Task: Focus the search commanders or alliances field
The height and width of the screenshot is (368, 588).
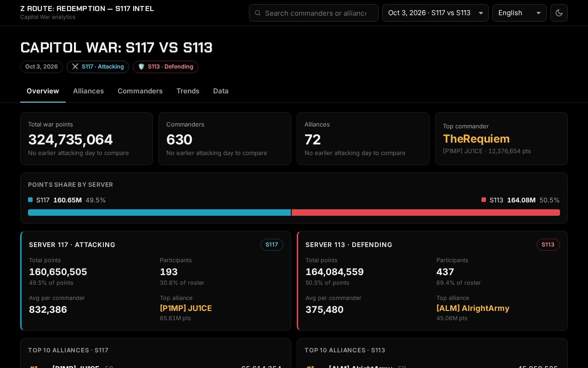Action: pos(316,13)
